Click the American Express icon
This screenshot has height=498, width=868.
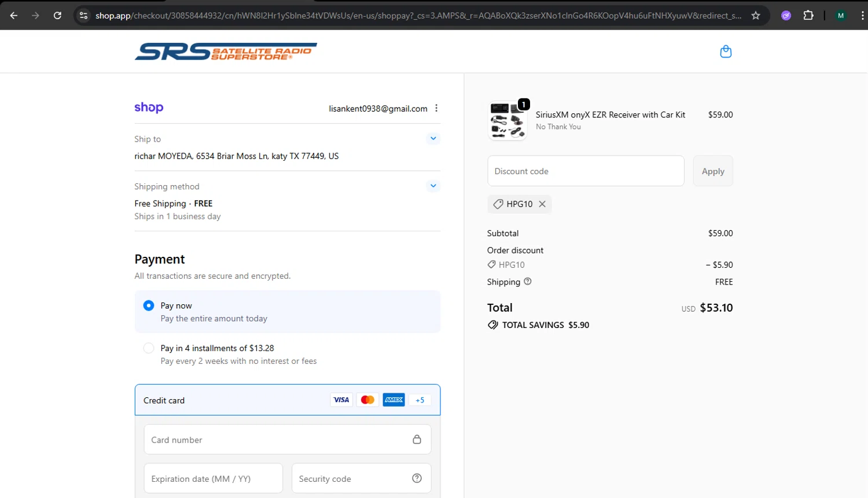point(394,400)
